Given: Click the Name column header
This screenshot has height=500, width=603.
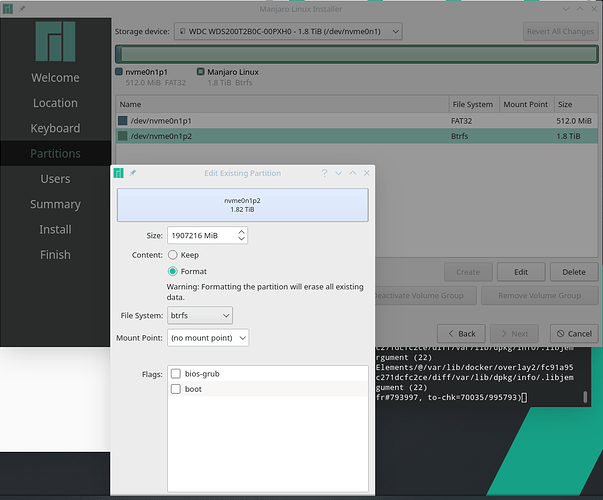Looking at the screenshot, I should coord(282,104).
